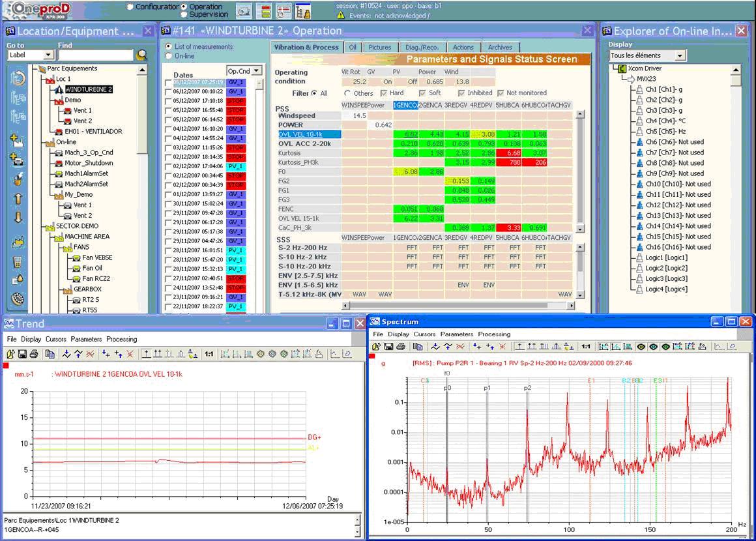Click the Save icon in Trend toolbar

pos(22,354)
